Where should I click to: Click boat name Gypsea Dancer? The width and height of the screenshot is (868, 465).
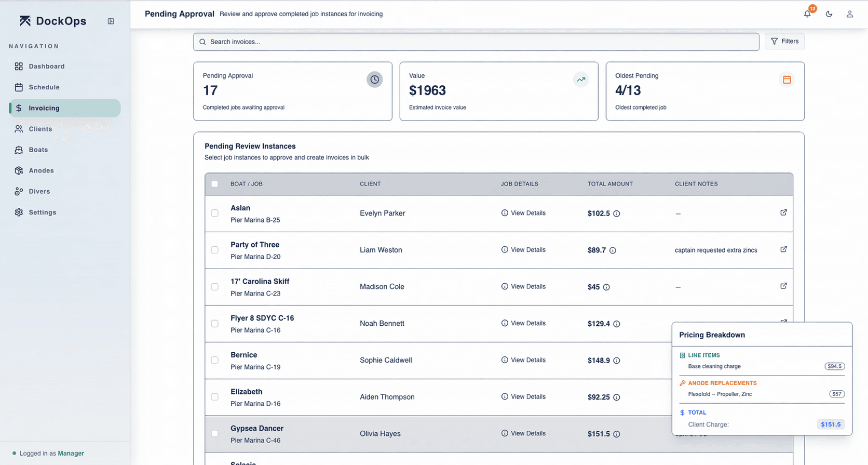(x=257, y=429)
